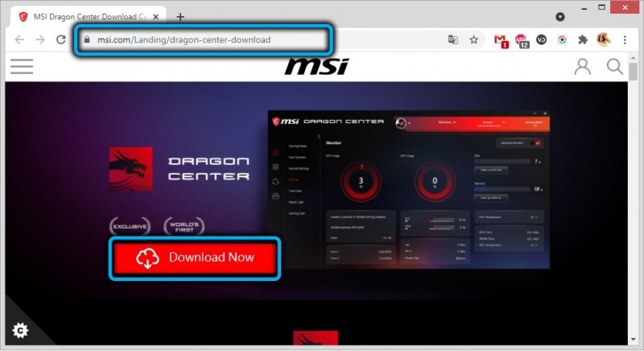Maximize the Chrome window
Screen dimensions: 644x351
coord(601,7)
